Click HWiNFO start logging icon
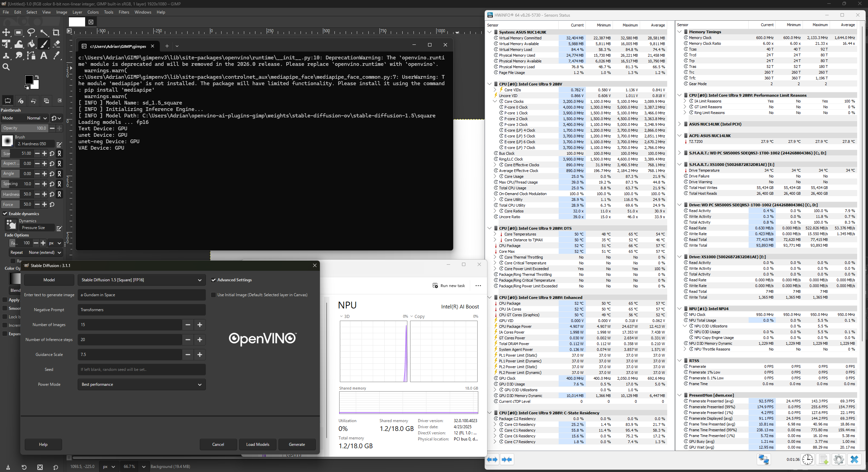The height and width of the screenshot is (472, 868). (x=823, y=459)
